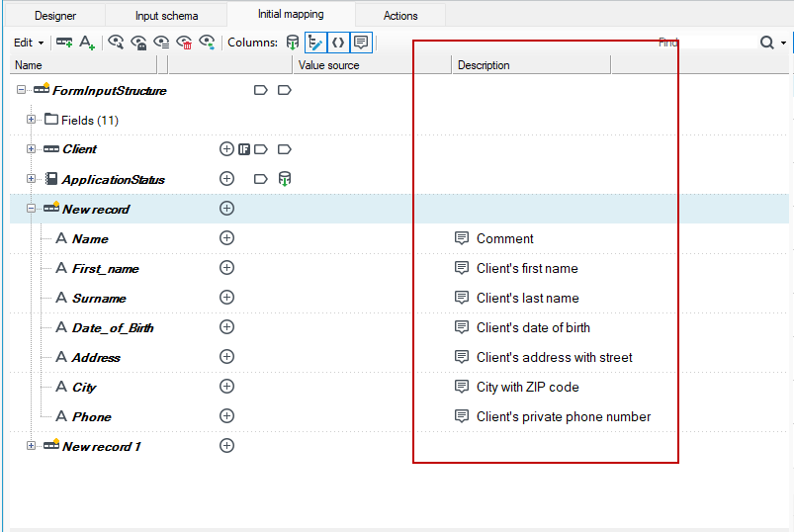
Task: Click the eye with blue-green arrows icon
Action: (207, 43)
